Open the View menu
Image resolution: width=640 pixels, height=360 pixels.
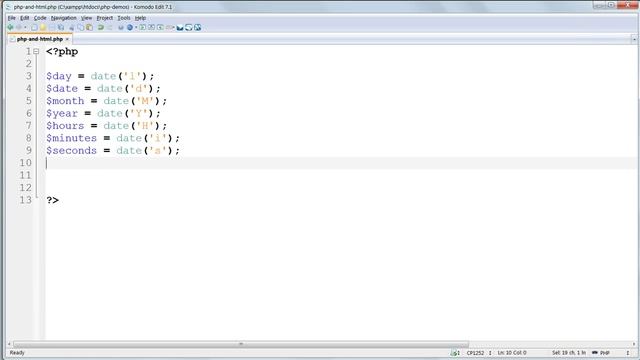87,18
